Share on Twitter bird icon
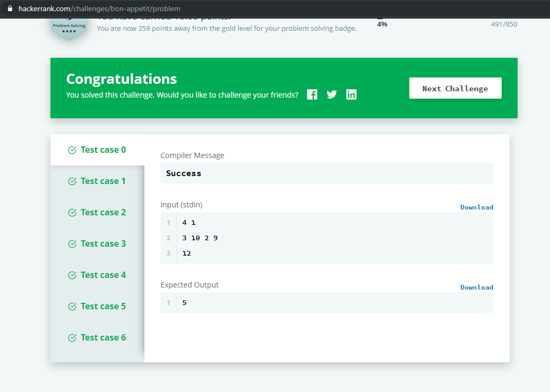The image size is (550, 392). point(331,94)
